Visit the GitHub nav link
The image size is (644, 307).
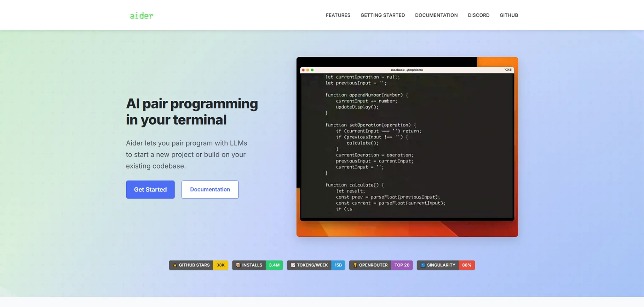coord(509,15)
